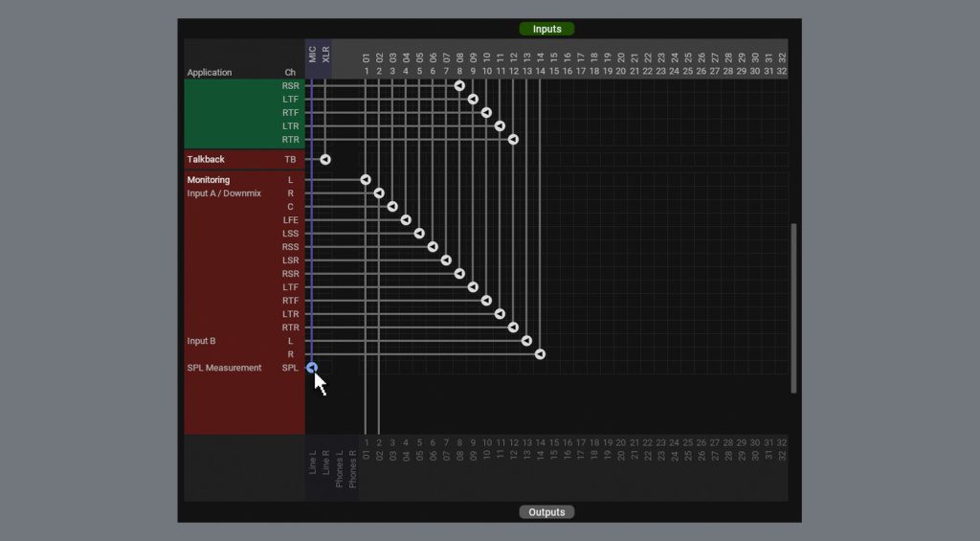Click Monitoring LSS routing node at input 5

pos(419,234)
